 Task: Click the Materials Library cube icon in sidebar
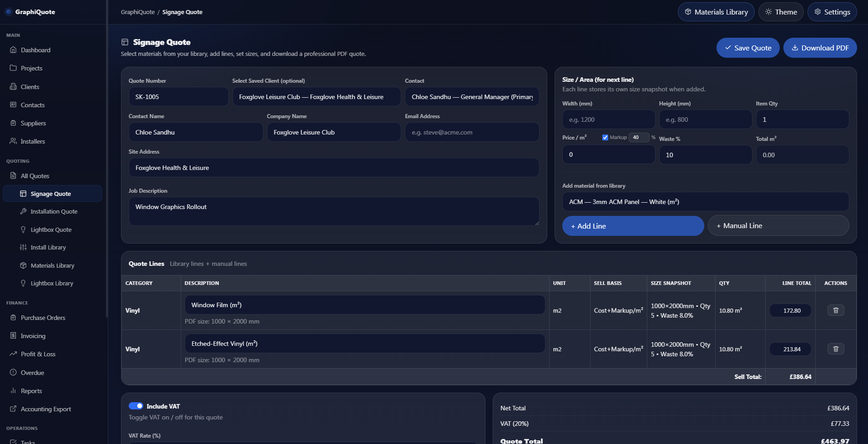click(23, 265)
